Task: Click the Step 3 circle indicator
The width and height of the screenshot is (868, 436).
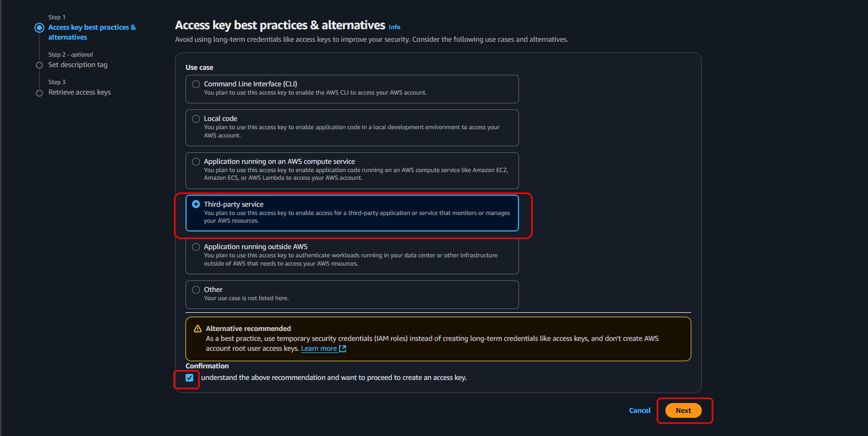Action: pyautogui.click(x=39, y=92)
